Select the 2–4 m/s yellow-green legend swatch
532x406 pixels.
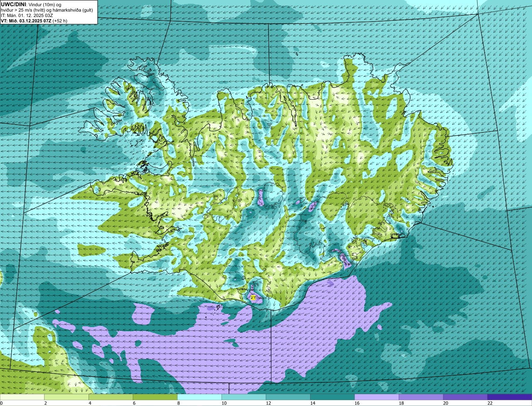[x=66, y=397]
